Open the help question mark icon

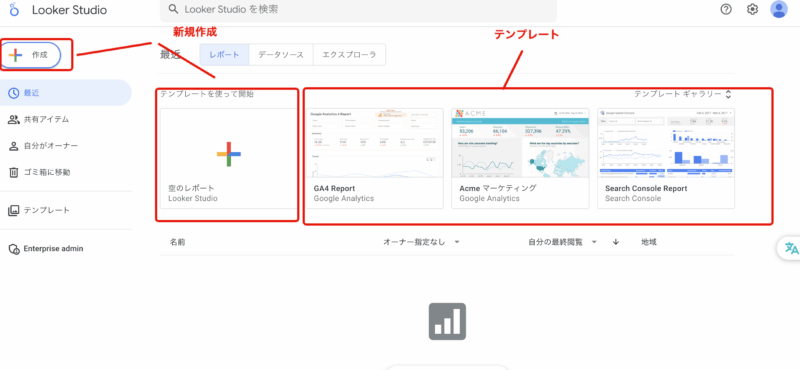coord(726,9)
